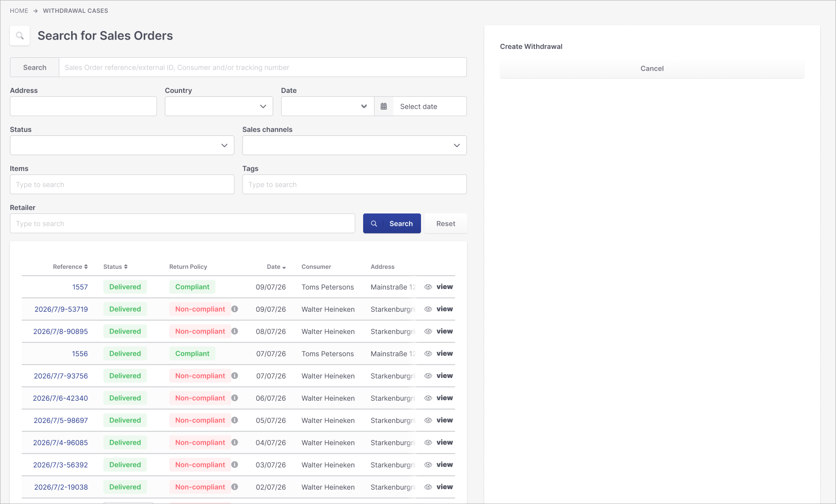Open the calendar icon date picker
This screenshot has width=836, height=504.
pyautogui.click(x=384, y=106)
